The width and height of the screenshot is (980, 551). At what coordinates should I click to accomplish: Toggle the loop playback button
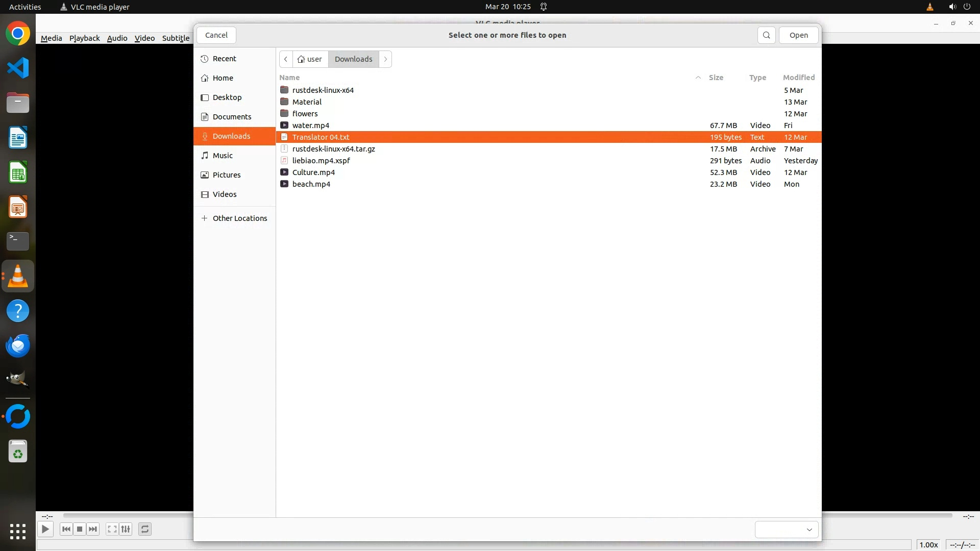tap(145, 529)
